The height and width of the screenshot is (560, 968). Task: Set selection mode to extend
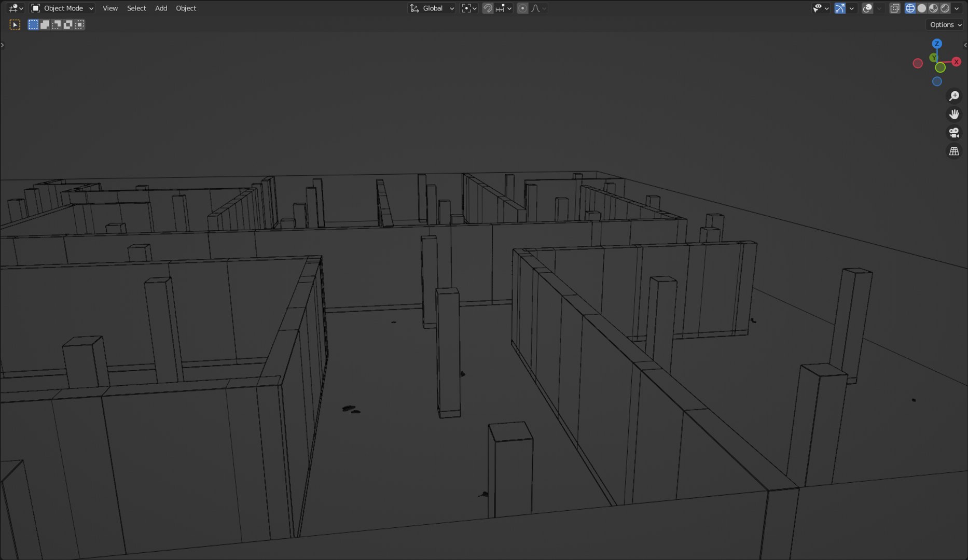pos(45,25)
